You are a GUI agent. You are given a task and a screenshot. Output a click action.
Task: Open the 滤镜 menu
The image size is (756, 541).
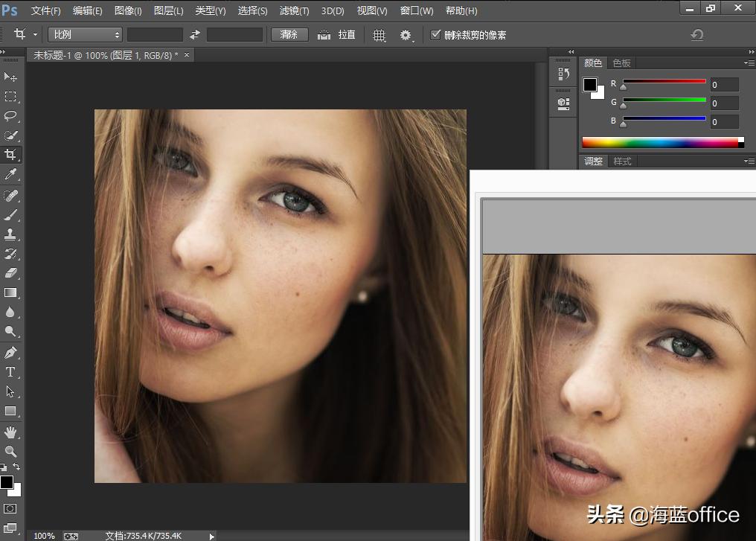coord(293,10)
